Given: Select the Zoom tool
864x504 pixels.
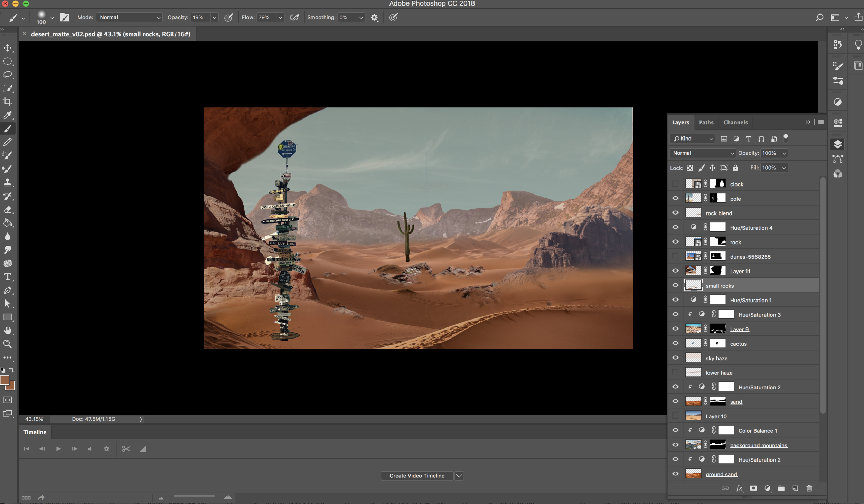Looking at the screenshot, I should pos(8,344).
